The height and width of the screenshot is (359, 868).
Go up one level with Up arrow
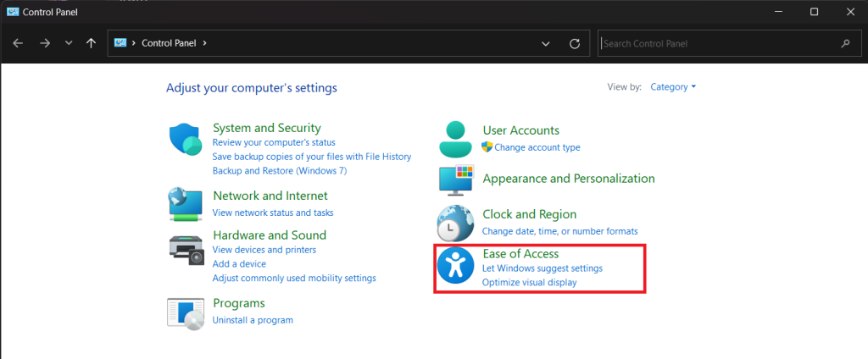91,43
